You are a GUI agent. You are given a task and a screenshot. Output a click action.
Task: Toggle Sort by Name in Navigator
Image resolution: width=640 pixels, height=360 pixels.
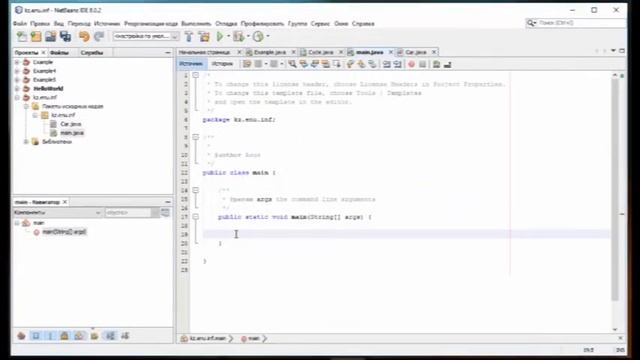[110, 336]
